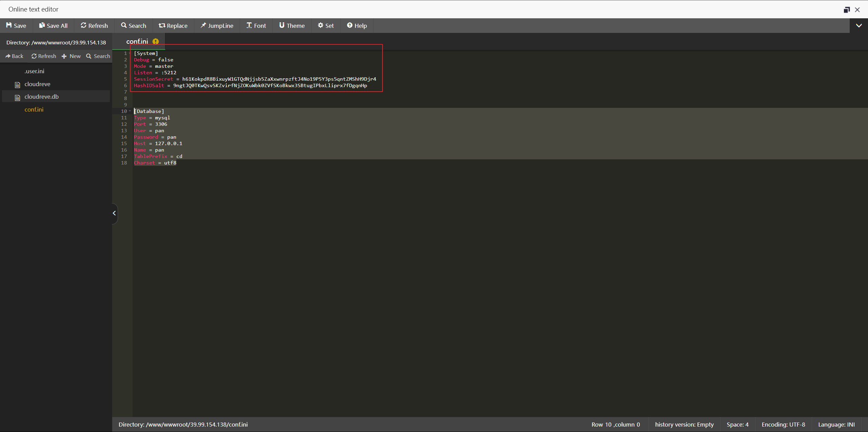Open the Theme selector
The image size is (868, 432).
(x=292, y=26)
